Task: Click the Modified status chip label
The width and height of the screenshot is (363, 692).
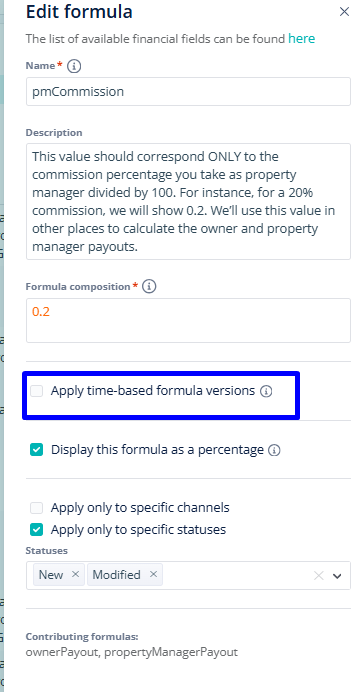Action: pyautogui.click(x=116, y=575)
